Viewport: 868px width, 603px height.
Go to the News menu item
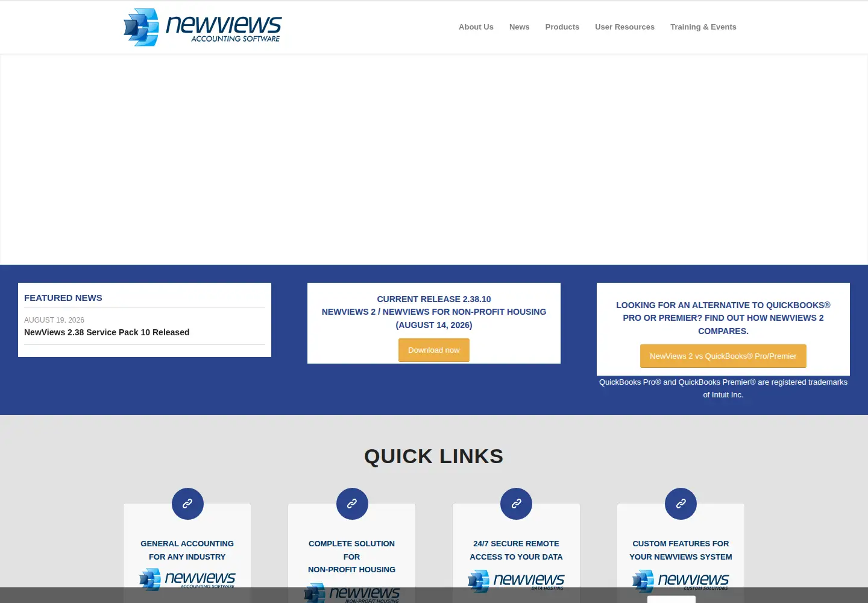(x=520, y=27)
